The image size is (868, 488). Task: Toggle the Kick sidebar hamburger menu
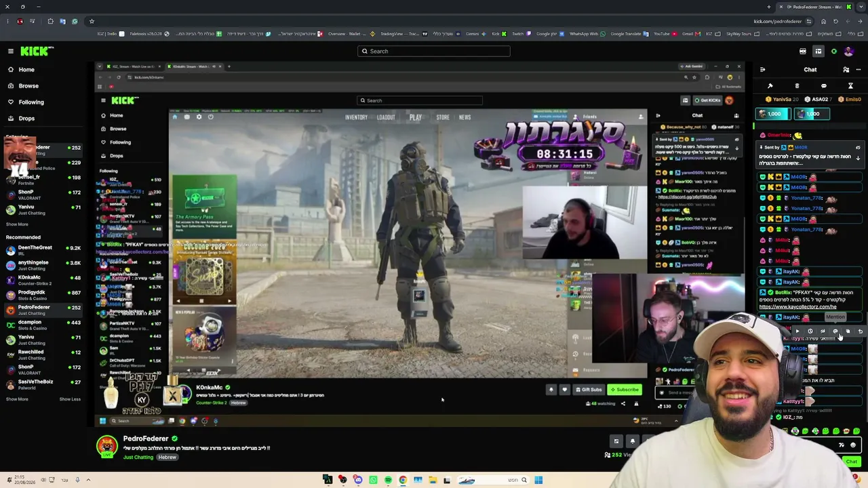coord(10,51)
